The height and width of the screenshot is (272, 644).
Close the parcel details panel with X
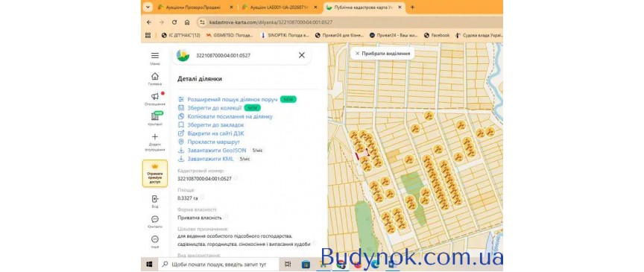point(301,55)
